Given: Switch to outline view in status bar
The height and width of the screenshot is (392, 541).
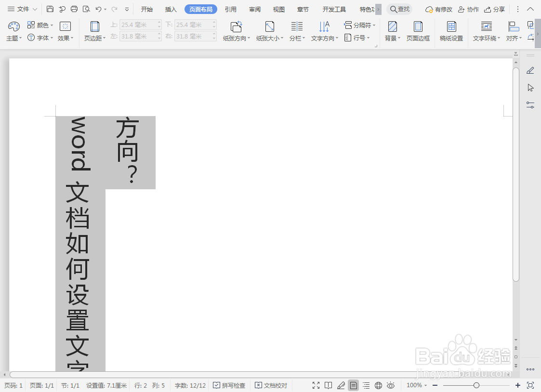Looking at the screenshot, I should point(366,385).
